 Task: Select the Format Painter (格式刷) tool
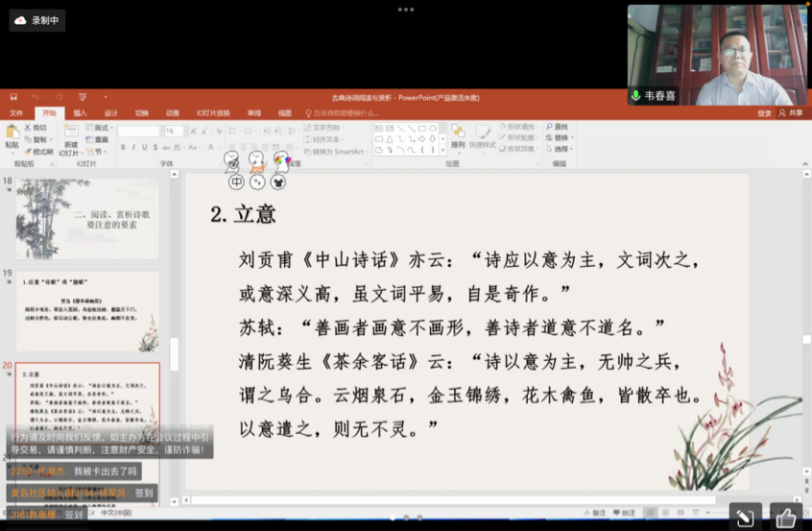coord(40,152)
